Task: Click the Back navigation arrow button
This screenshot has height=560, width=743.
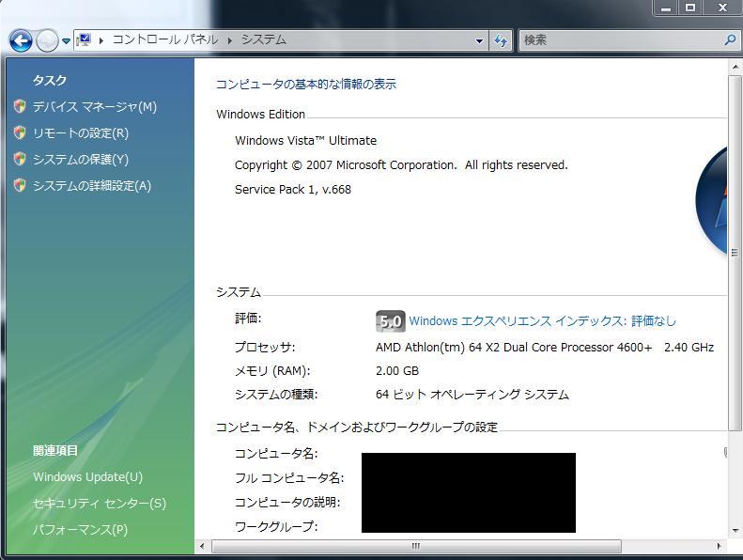Action: click(21, 40)
